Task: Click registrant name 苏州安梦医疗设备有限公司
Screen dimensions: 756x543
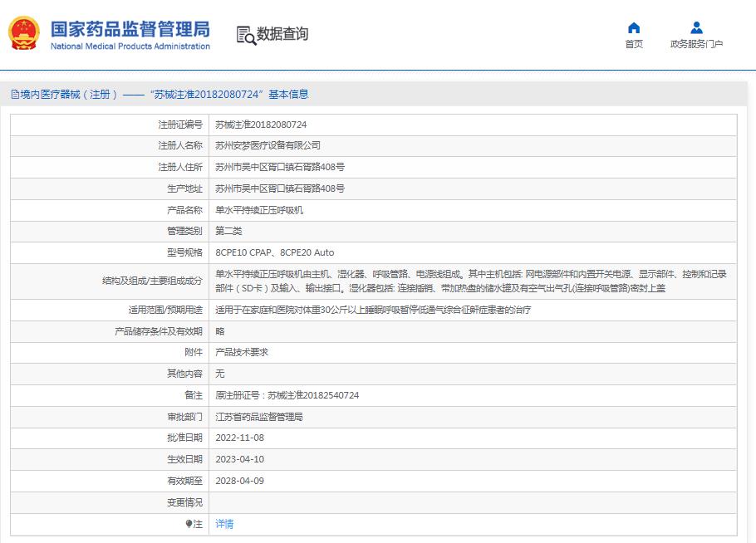Action: 268,145
